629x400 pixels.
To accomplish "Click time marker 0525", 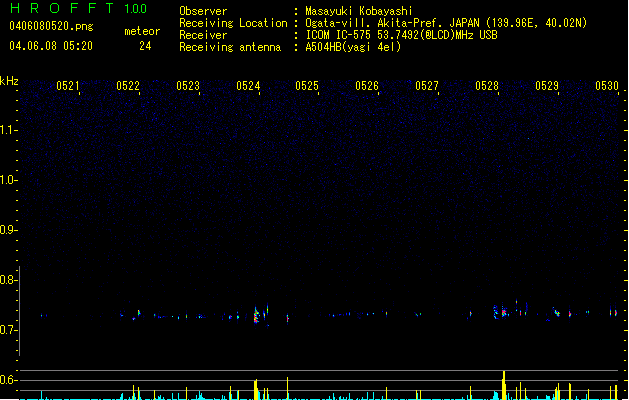I will (307, 86).
